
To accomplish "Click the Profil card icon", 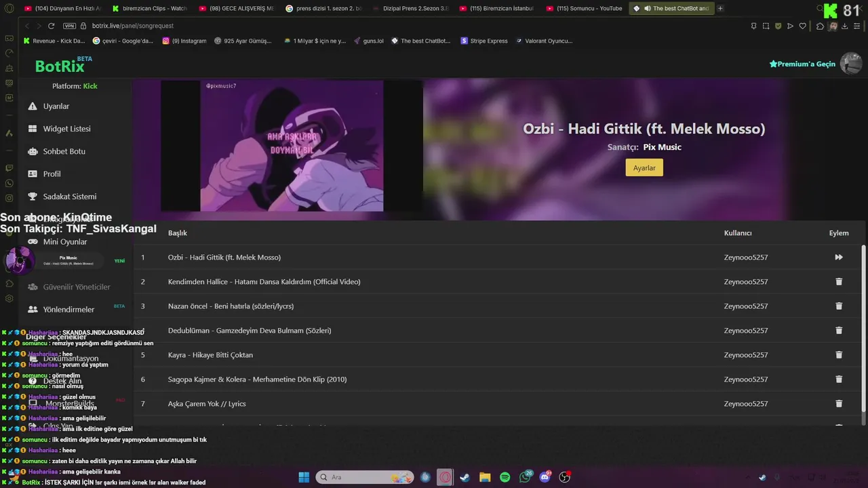I will [x=33, y=174].
